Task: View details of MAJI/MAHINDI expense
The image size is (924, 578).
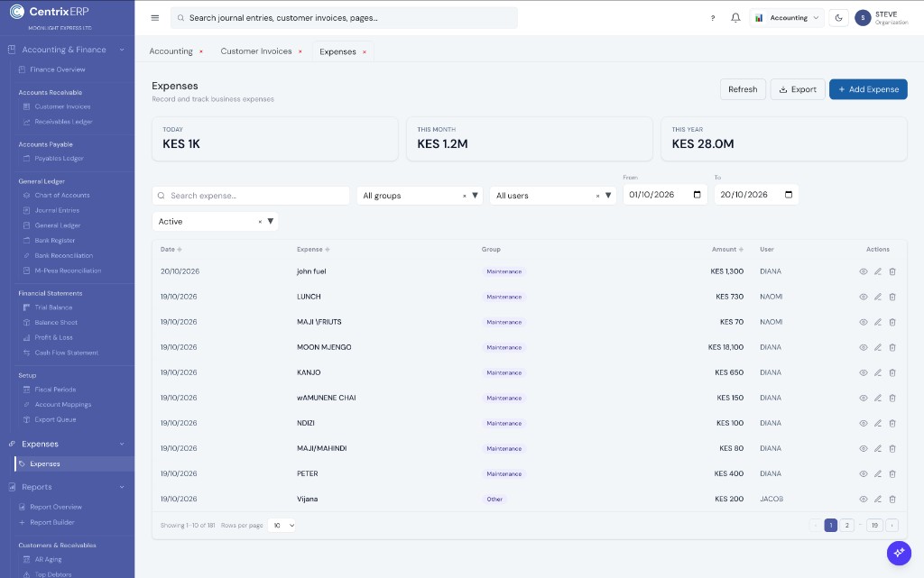Action: click(x=864, y=448)
